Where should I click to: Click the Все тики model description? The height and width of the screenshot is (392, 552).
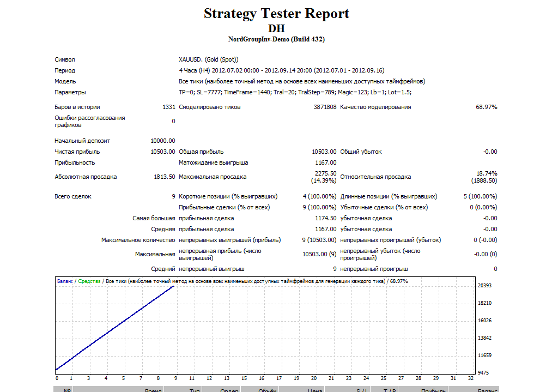302,81
